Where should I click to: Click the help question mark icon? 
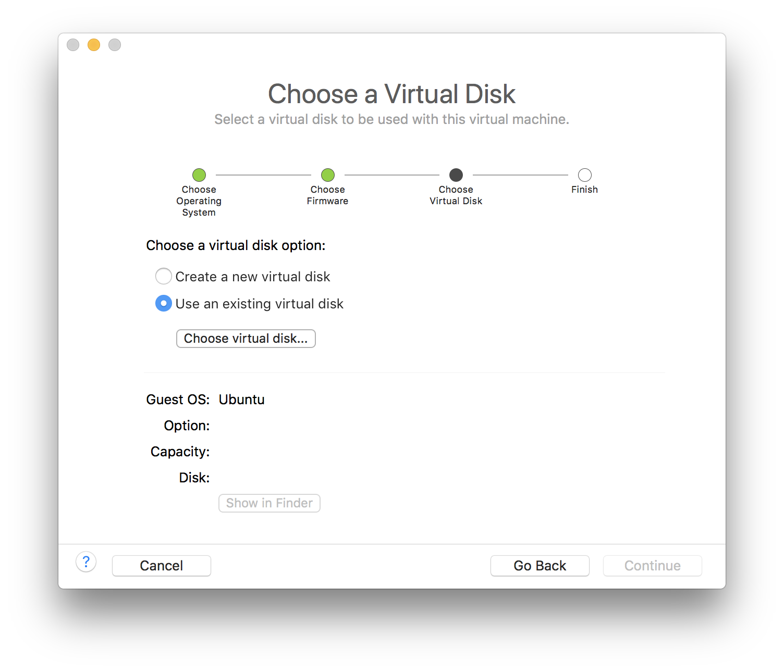(86, 562)
